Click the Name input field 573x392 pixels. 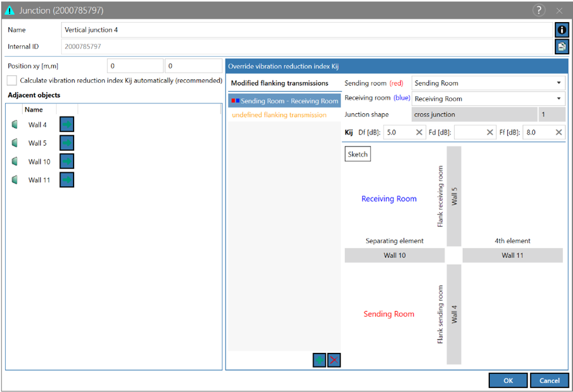pos(307,30)
